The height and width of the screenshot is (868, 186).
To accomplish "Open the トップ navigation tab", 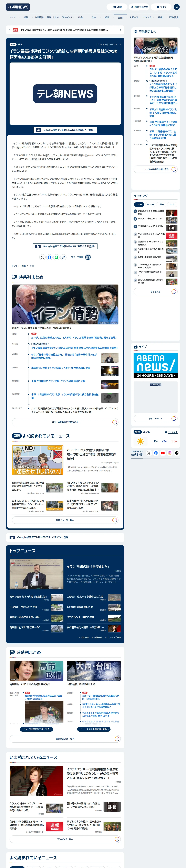I will tap(12, 18).
